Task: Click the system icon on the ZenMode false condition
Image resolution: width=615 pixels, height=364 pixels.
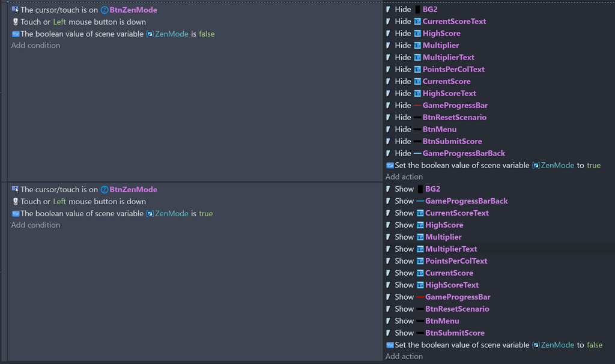Action: click(x=16, y=34)
